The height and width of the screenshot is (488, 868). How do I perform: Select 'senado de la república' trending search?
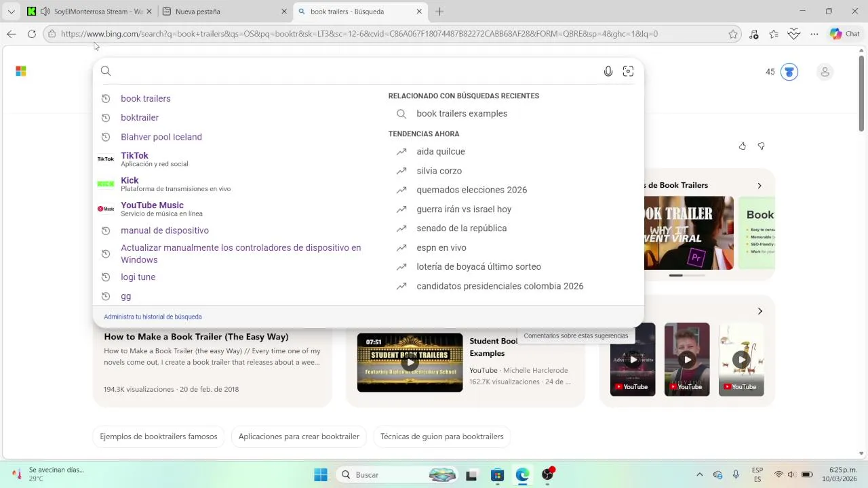[x=462, y=228]
